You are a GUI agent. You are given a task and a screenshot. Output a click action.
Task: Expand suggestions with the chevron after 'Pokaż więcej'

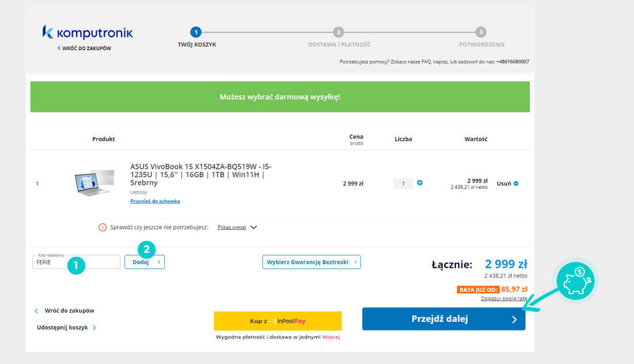(254, 227)
